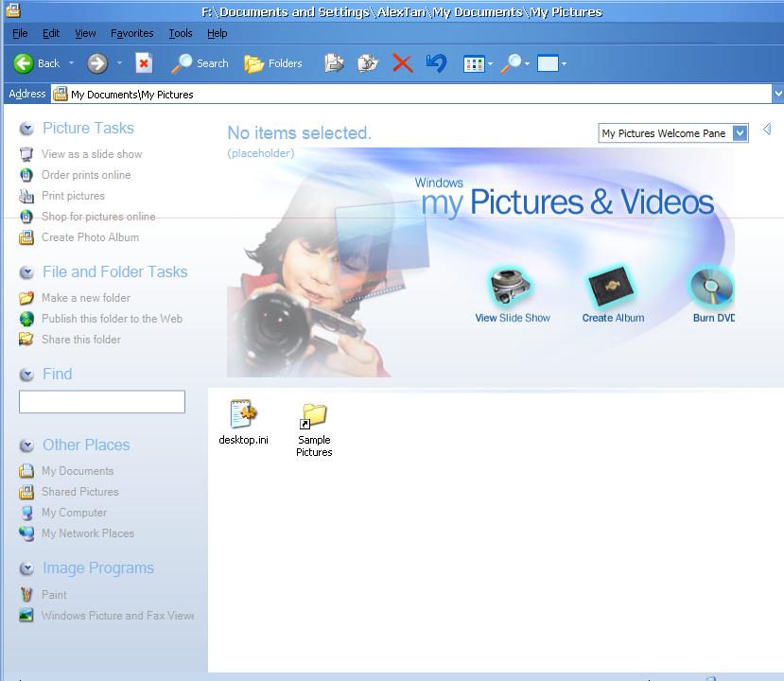Open the Help menu

tap(217, 33)
